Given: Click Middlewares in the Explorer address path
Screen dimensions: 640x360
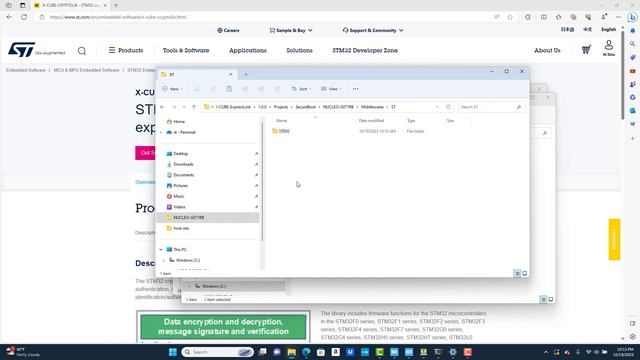Looking at the screenshot, I should [x=372, y=107].
